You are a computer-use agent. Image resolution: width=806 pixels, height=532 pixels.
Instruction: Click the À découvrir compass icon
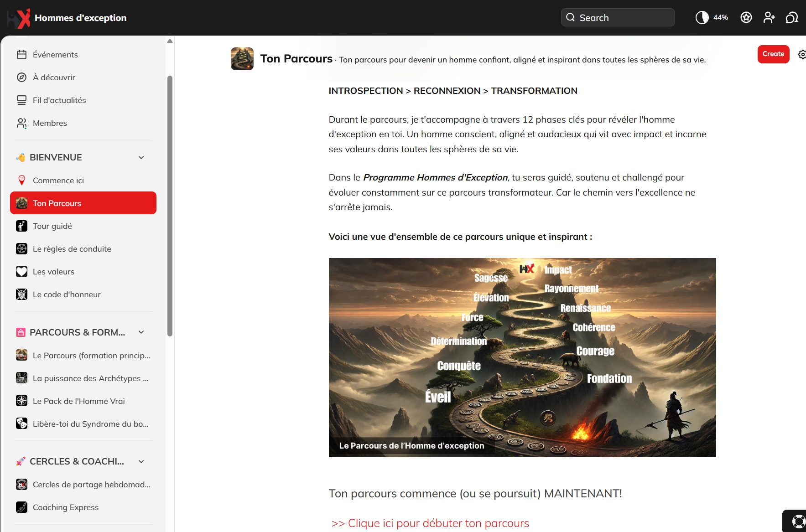[x=21, y=77]
